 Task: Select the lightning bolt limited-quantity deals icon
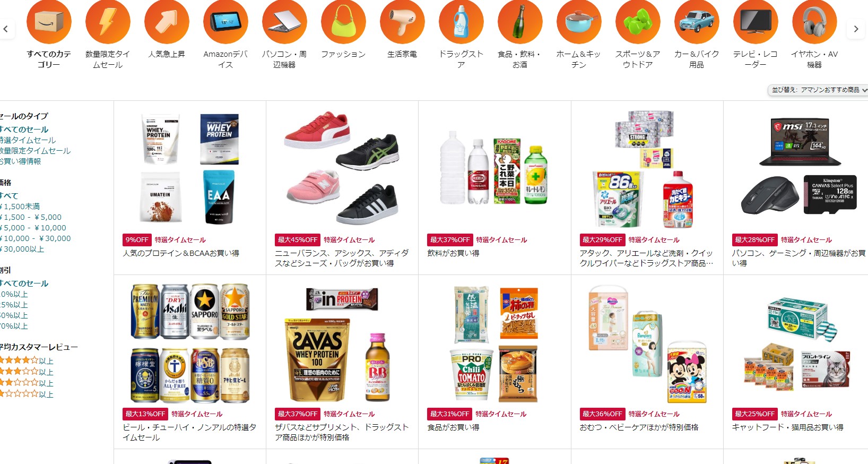coord(108,22)
